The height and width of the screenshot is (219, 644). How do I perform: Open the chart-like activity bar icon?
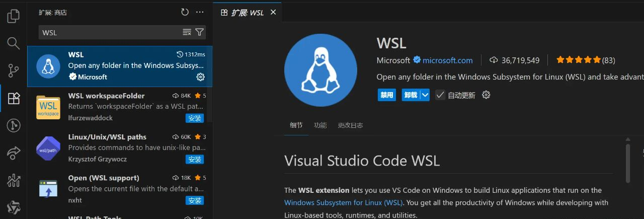click(x=14, y=180)
